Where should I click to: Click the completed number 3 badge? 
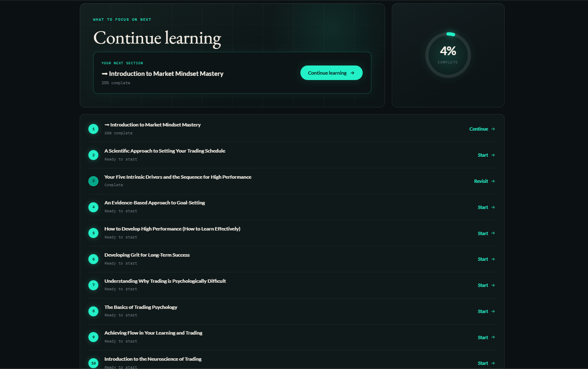point(93,181)
